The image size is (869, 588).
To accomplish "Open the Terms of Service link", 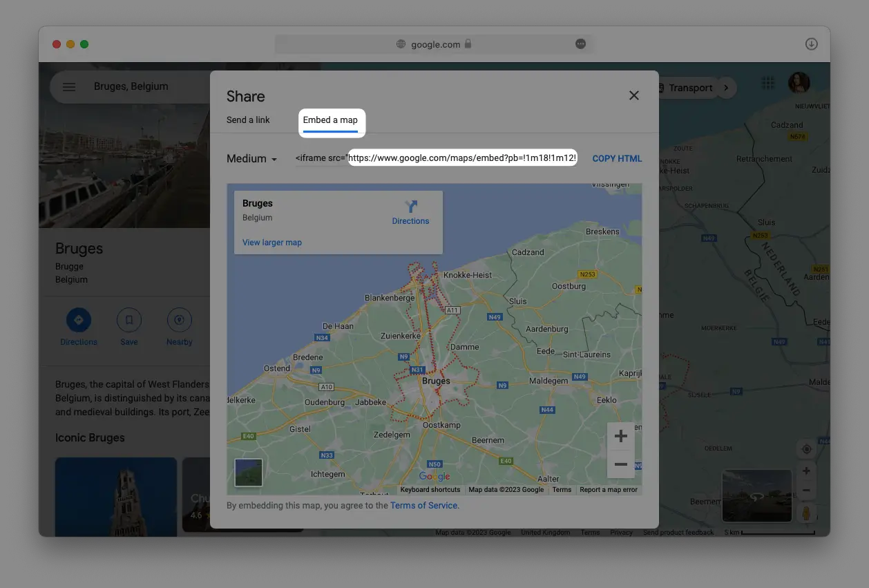I will (x=424, y=506).
